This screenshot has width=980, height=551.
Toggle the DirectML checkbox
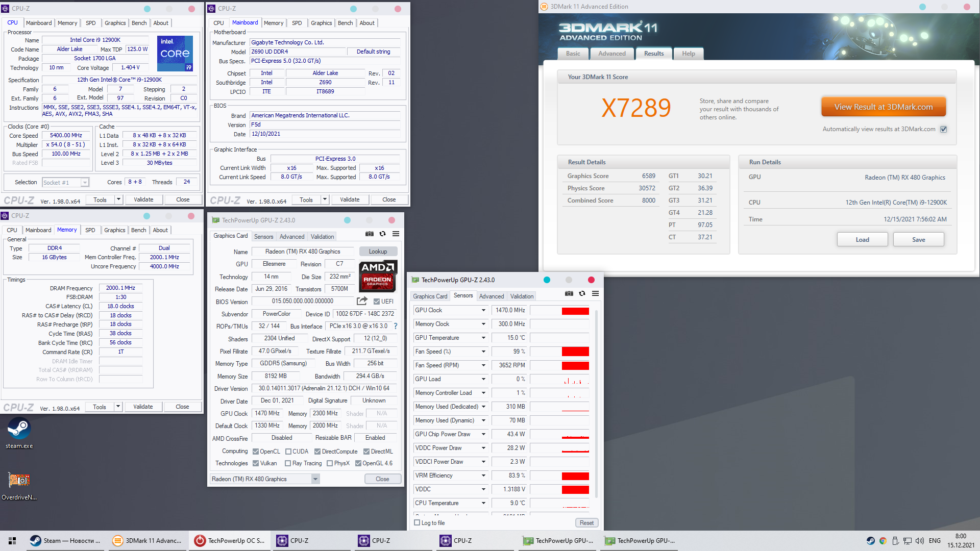tap(366, 452)
